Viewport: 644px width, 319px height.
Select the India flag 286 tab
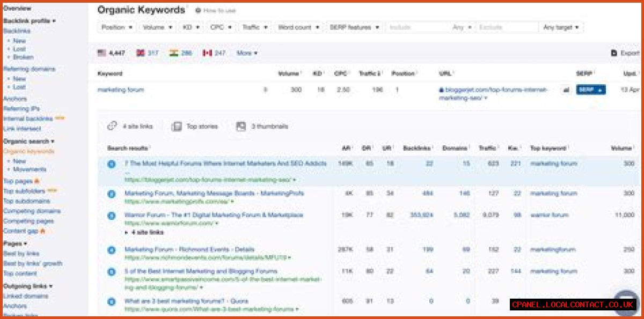[181, 53]
